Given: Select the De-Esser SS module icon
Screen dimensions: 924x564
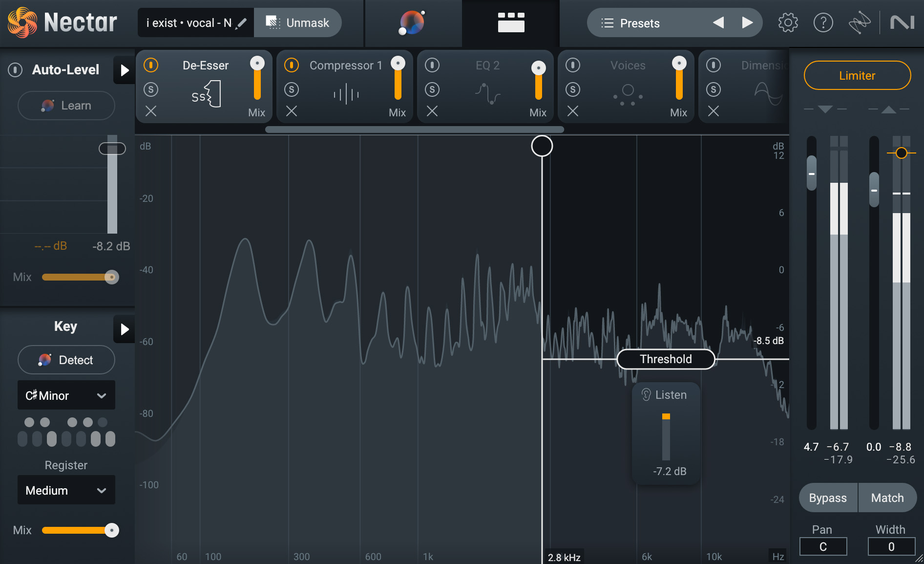Looking at the screenshot, I should 207,94.
